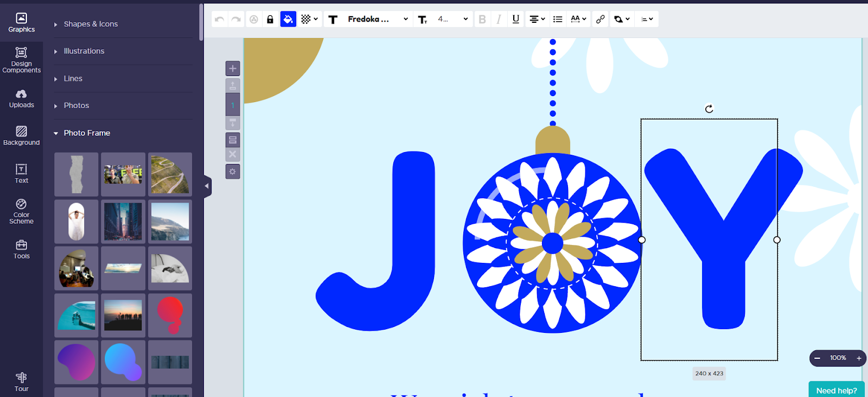The width and height of the screenshot is (868, 397).
Task: Open the Fredoka font dropdown
Action: click(x=378, y=19)
